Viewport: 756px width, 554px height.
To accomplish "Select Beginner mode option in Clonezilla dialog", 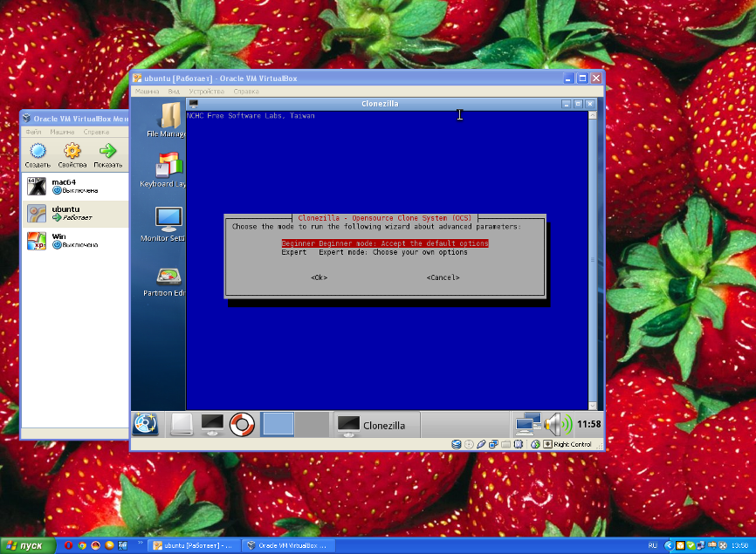I will [x=385, y=243].
